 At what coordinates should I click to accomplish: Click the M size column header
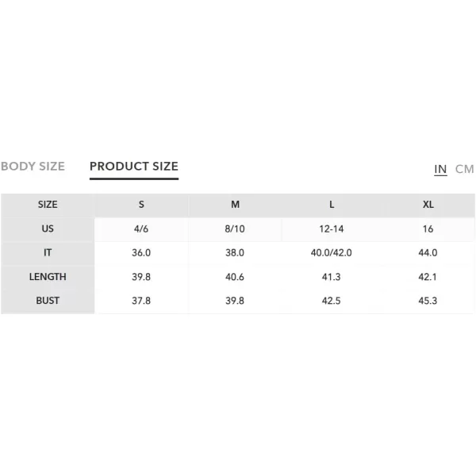(236, 205)
